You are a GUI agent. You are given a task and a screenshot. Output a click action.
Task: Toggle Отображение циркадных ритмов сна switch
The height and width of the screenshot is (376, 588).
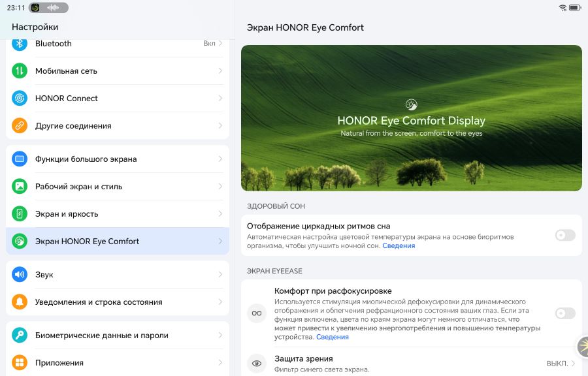pos(565,235)
